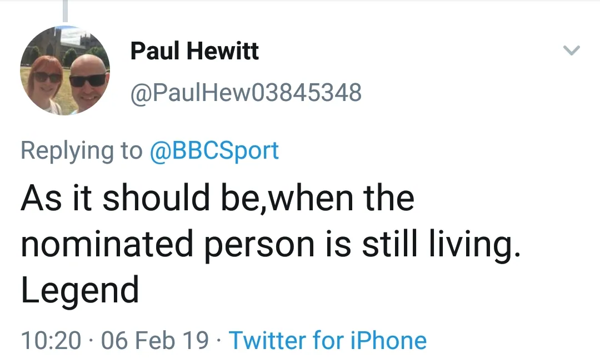Click the "Replying to" label text
The height and width of the screenshot is (364, 600).
81,151
